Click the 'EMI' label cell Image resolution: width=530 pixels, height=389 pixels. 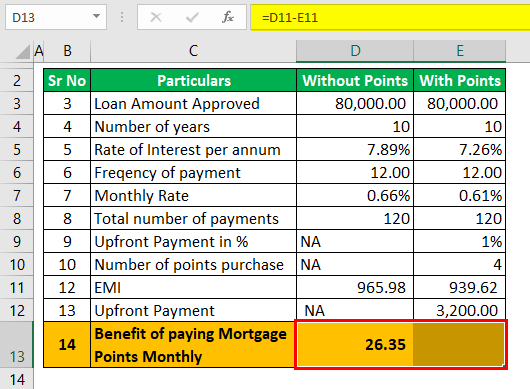[194, 287]
